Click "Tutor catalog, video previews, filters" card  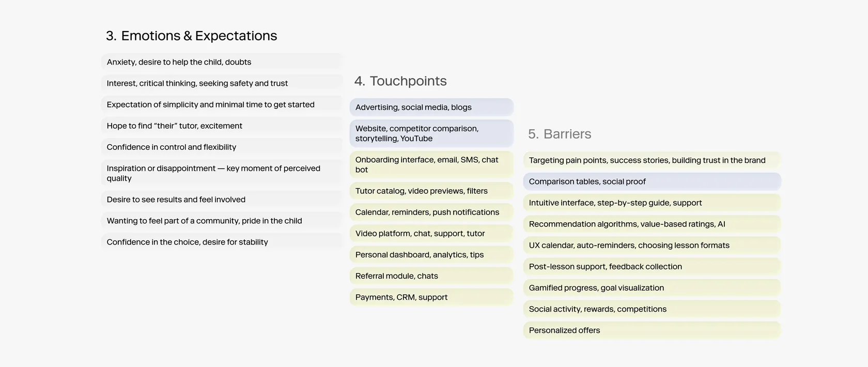tap(431, 191)
